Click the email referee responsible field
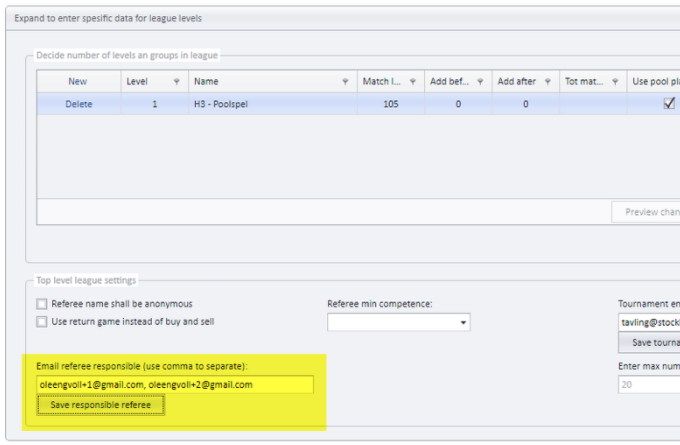This screenshot has height=445, width=680. tap(175, 385)
